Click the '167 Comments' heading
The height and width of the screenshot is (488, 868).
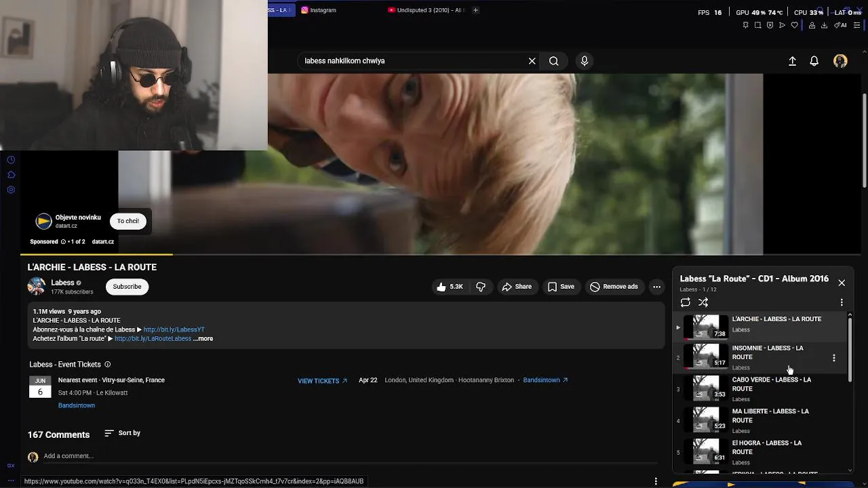(x=58, y=434)
